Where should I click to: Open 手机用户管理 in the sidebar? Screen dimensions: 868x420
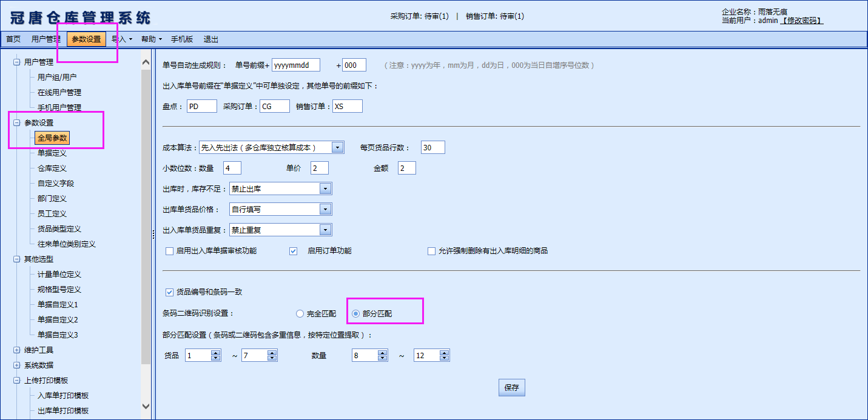coord(59,107)
